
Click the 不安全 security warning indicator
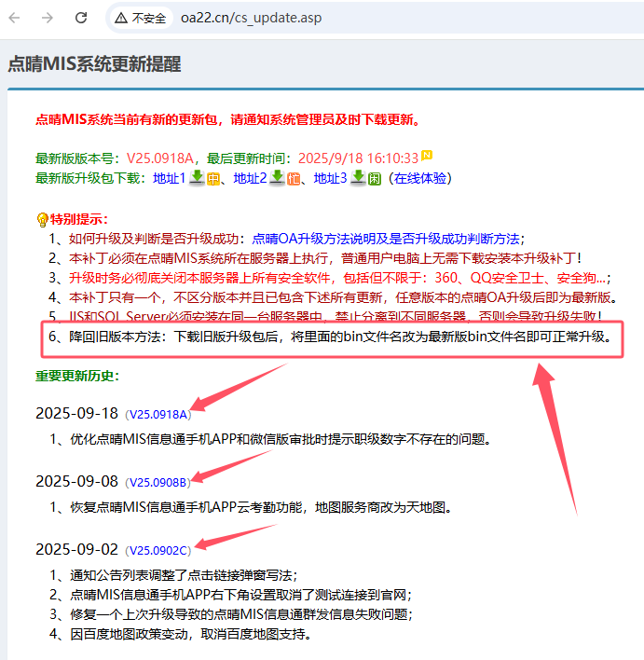(x=141, y=18)
